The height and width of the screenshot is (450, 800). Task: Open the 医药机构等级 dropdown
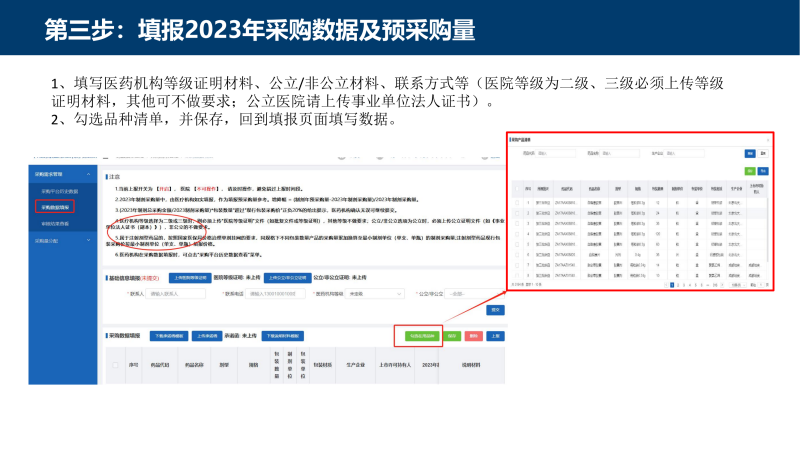[374, 294]
